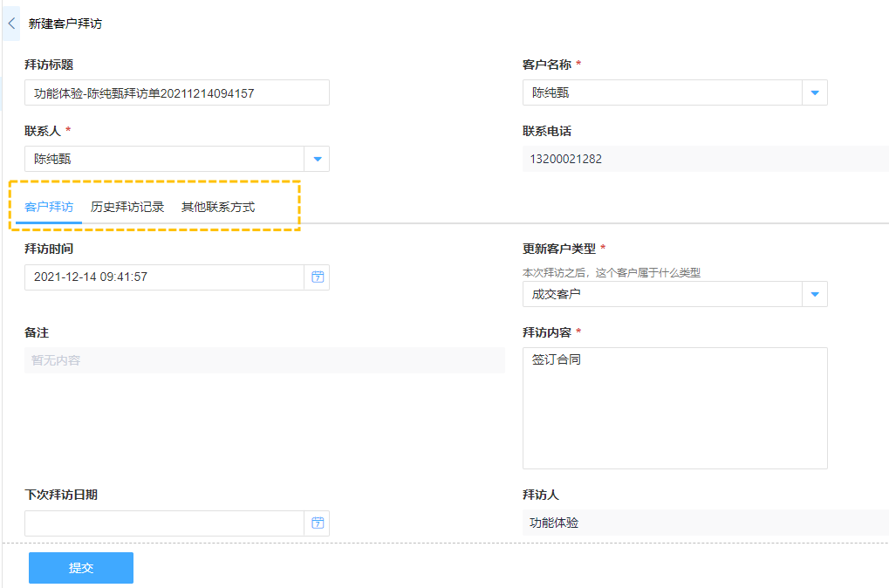Focus the 拜访时间 date text box
889x588 pixels.
(164, 277)
